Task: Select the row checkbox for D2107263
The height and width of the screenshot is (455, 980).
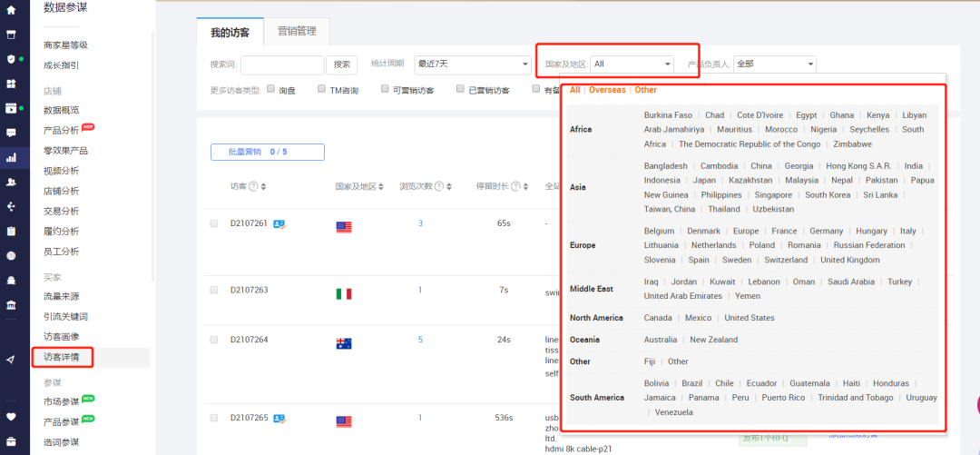Action: pyautogui.click(x=214, y=290)
